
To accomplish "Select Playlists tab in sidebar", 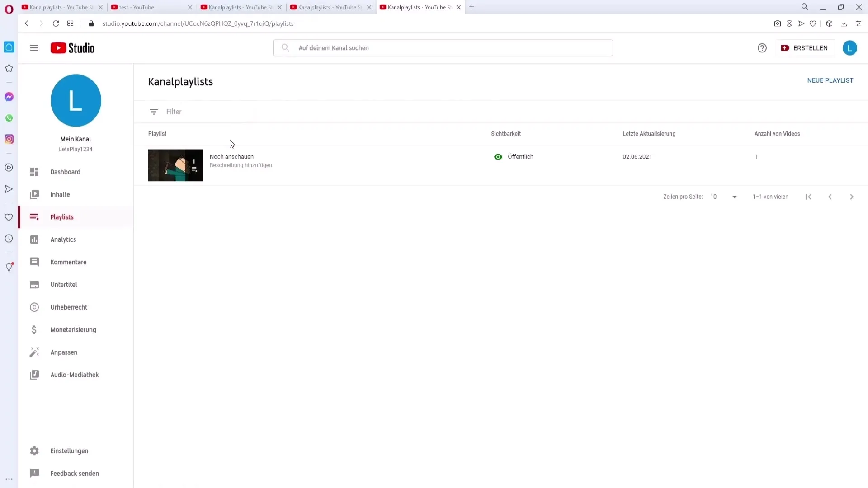I will point(62,217).
